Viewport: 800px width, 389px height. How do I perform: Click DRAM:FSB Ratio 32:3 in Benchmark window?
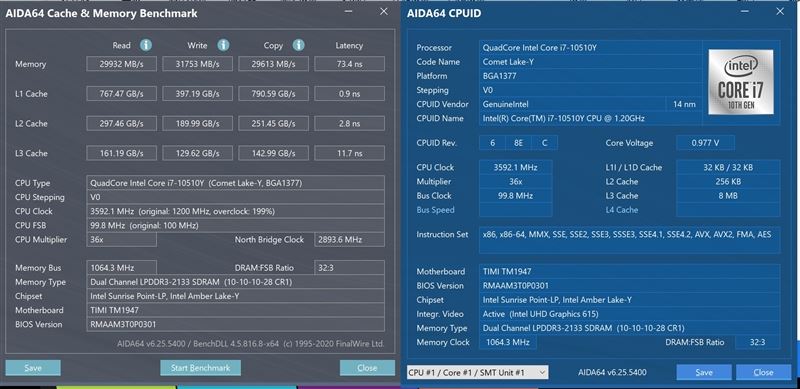click(349, 268)
